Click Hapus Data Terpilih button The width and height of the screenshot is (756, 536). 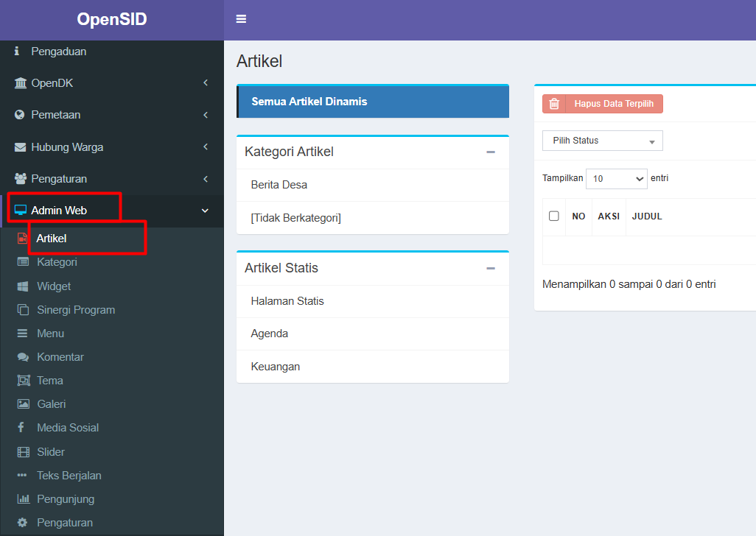click(603, 104)
